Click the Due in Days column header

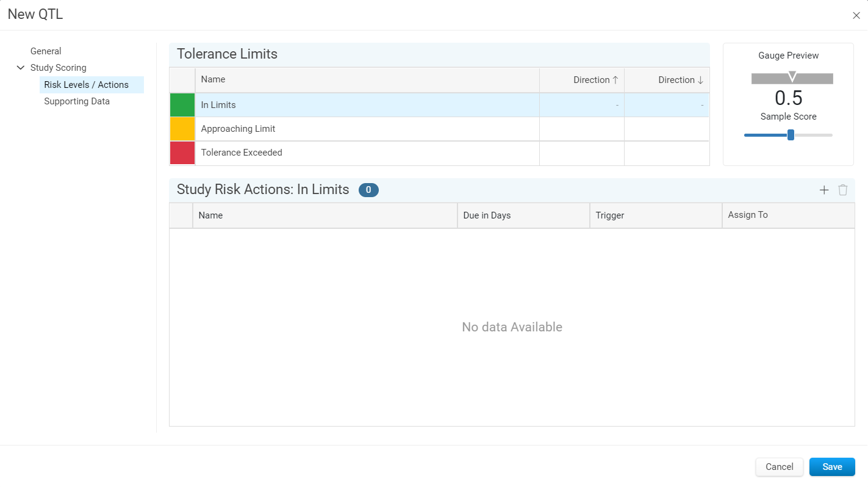point(523,215)
